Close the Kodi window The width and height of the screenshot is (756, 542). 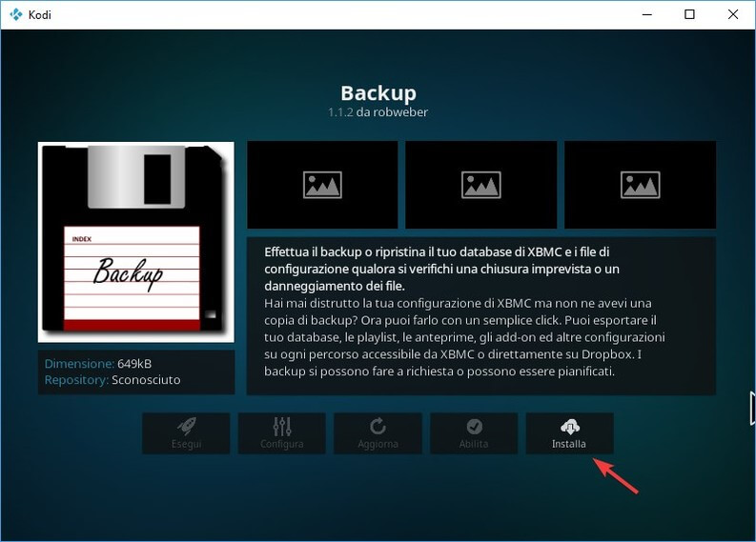733,14
